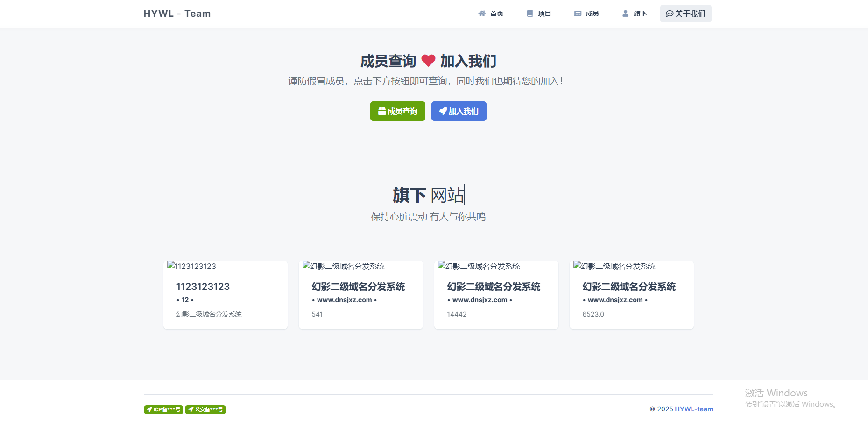Click the card icon beside 成员
The height and width of the screenshot is (430, 868).
[x=578, y=14]
